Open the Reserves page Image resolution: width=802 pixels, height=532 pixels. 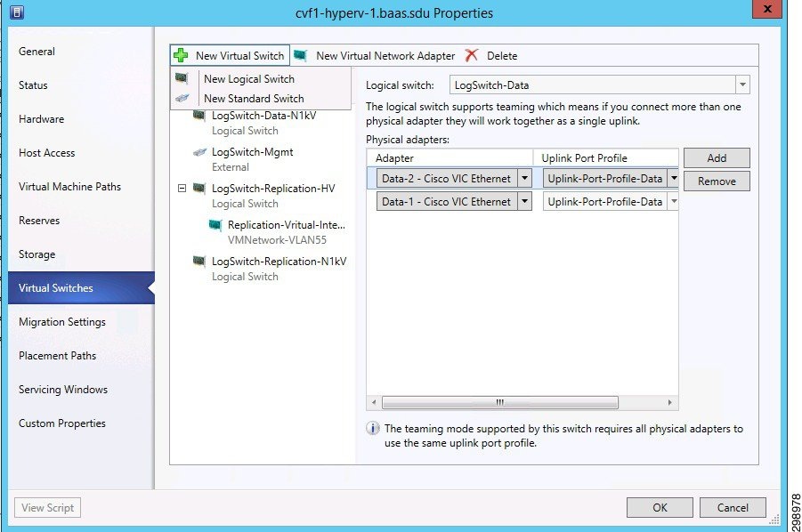[39, 221]
